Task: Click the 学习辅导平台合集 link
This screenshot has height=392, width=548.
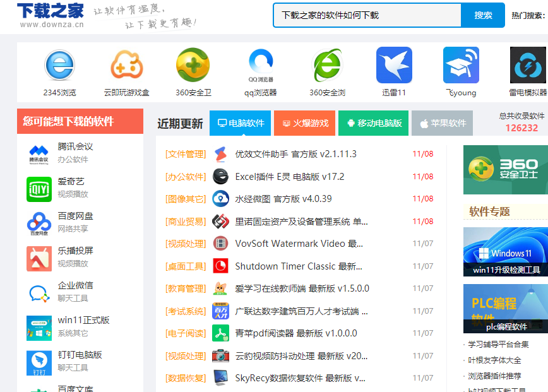Action: coord(498,345)
